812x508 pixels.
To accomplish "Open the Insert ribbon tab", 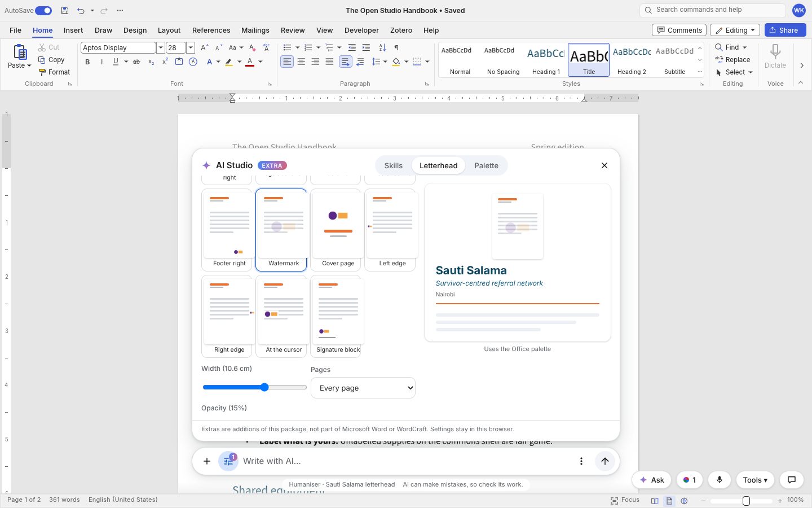I will (x=73, y=30).
